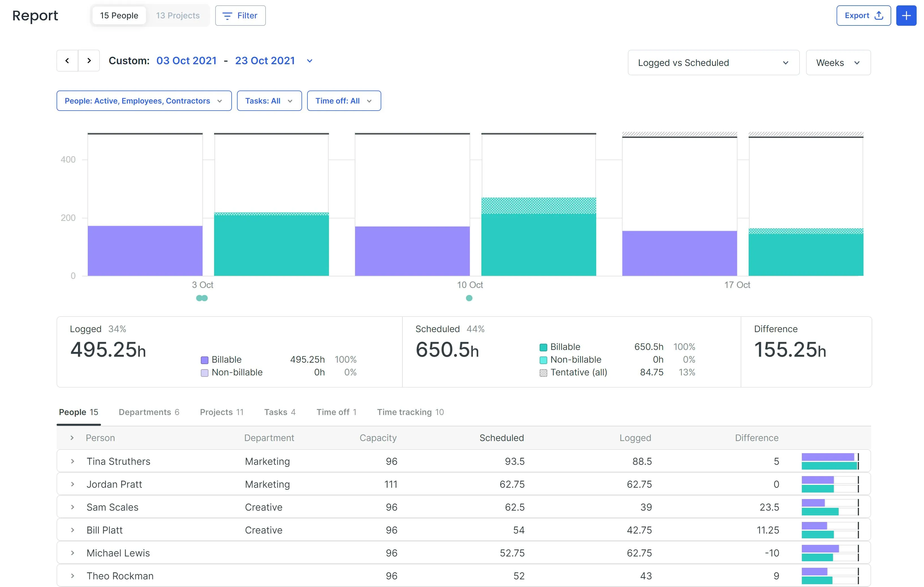Click the milestone dot under 10 Oct
This screenshot has width=924, height=587.
point(469,298)
